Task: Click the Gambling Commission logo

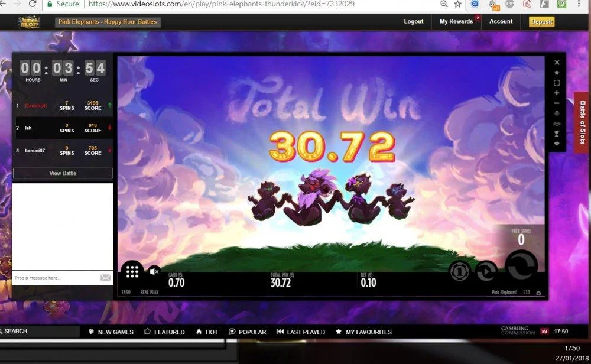Action: point(518,331)
